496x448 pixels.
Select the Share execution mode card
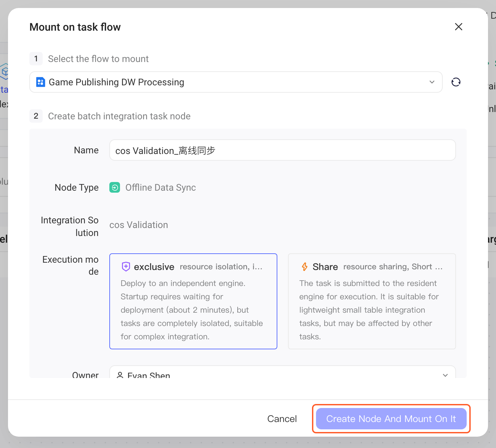tap(372, 301)
